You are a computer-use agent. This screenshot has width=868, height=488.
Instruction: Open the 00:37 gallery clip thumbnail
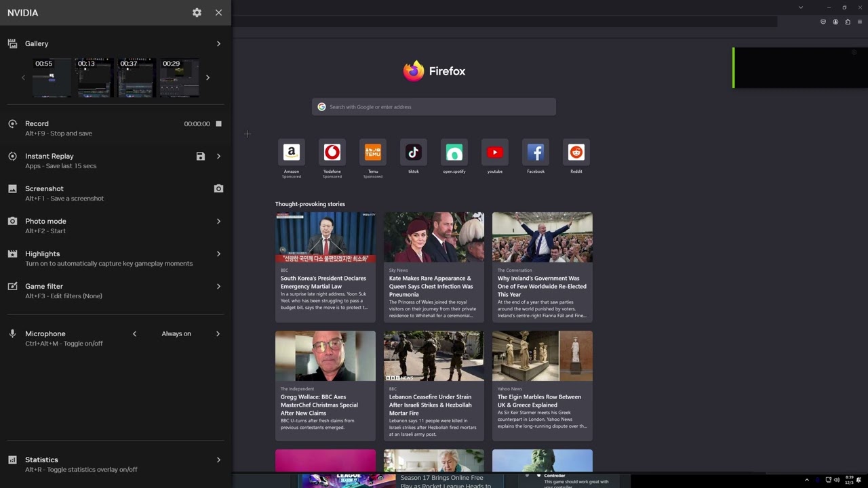[x=136, y=77]
